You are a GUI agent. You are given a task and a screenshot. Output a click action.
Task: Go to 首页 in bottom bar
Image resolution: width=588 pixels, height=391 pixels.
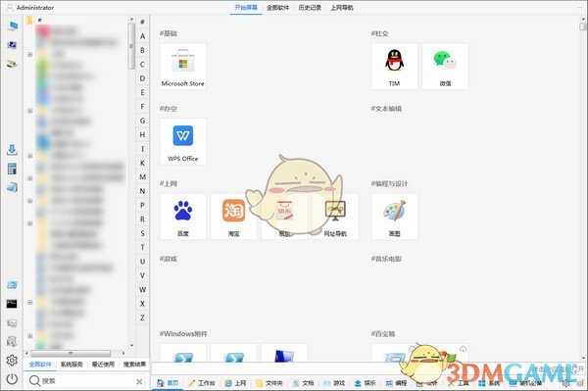[x=168, y=383]
